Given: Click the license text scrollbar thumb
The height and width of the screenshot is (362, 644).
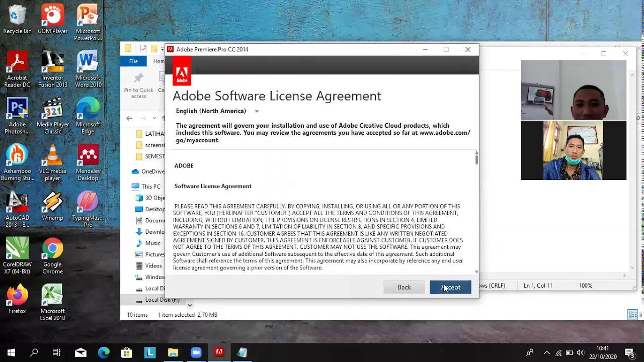Looking at the screenshot, I should pyautogui.click(x=476, y=159).
